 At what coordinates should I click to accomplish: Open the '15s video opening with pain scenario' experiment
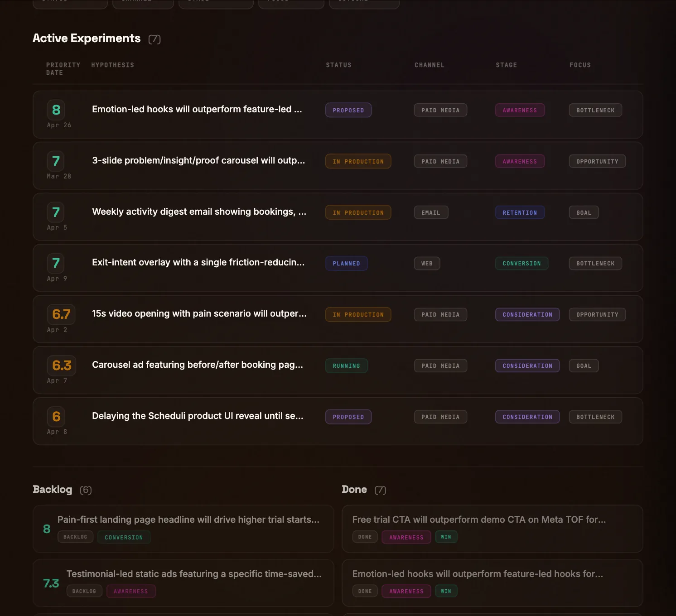coord(338,319)
